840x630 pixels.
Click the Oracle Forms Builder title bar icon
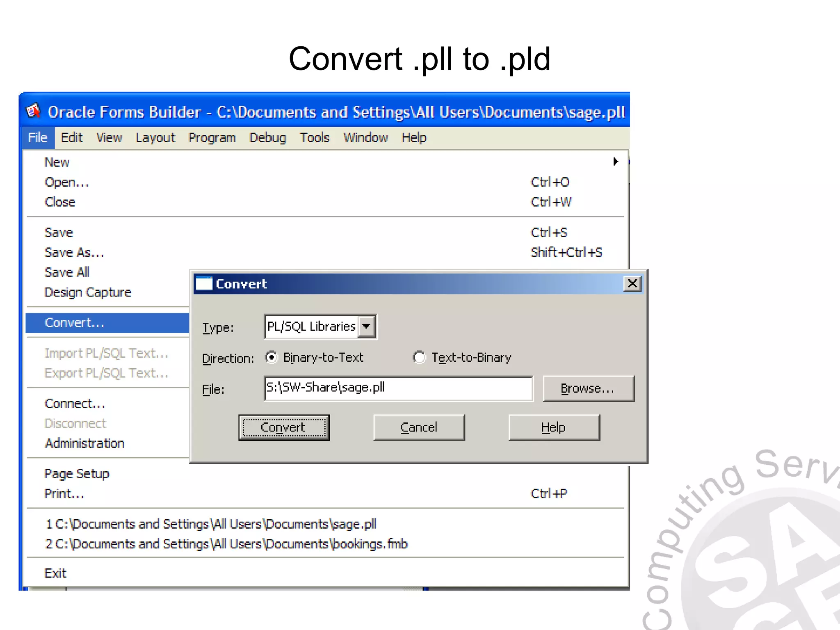click(34, 111)
